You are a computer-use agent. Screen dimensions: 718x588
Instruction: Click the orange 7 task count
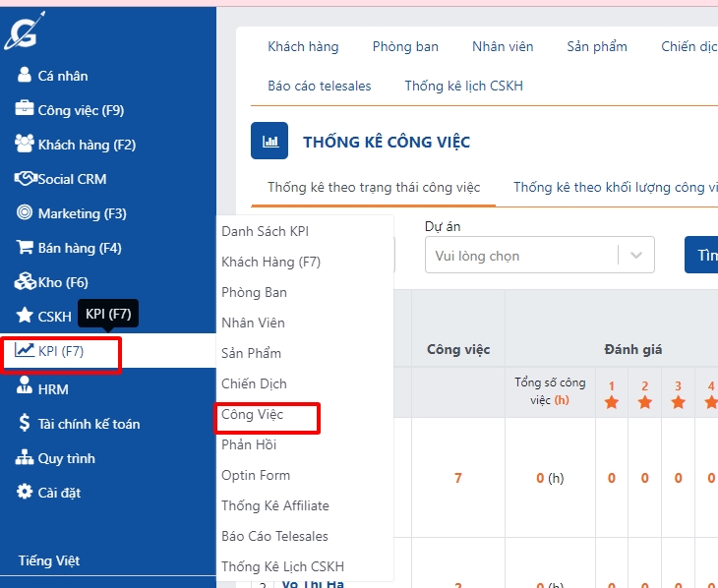tap(457, 478)
